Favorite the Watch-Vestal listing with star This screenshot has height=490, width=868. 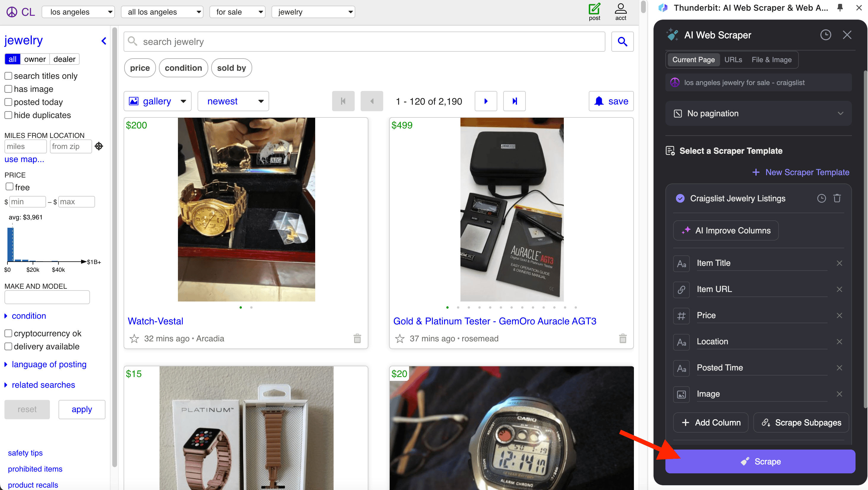pos(134,338)
